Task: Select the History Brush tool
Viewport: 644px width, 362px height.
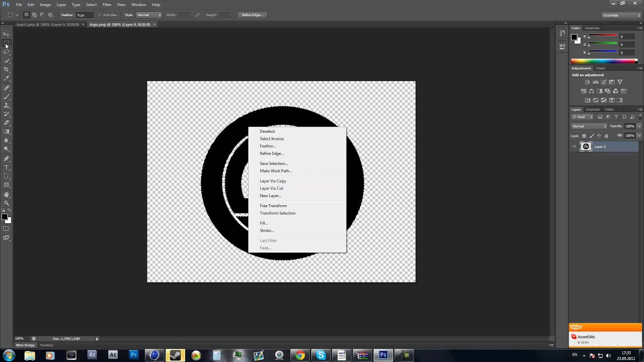Action: pos(7,114)
